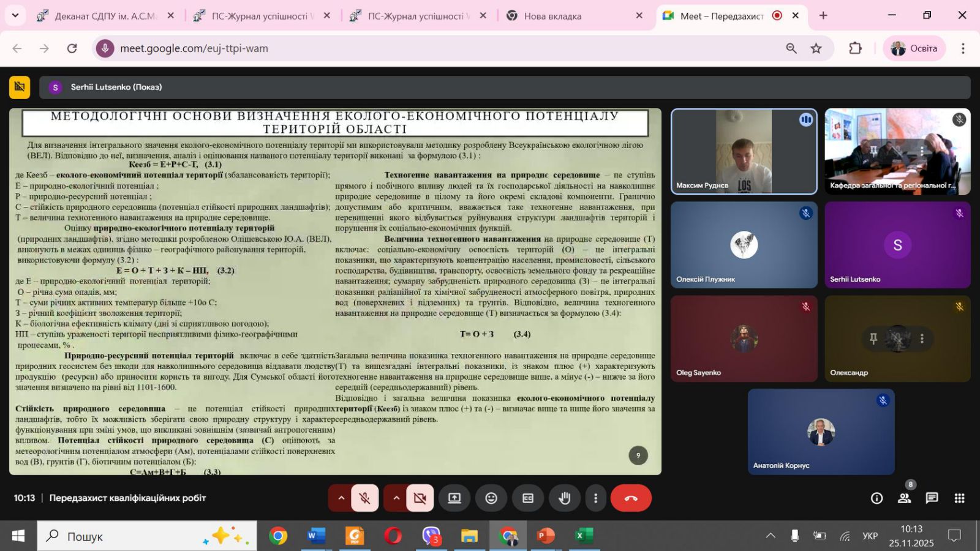
Task: Open the activities grid icon
Action: [x=959, y=498]
